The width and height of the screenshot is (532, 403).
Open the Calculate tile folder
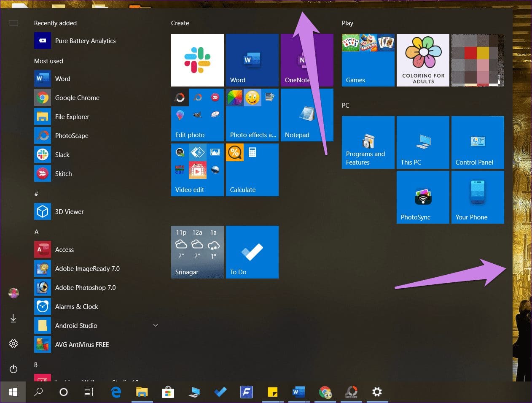pos(252,170)
